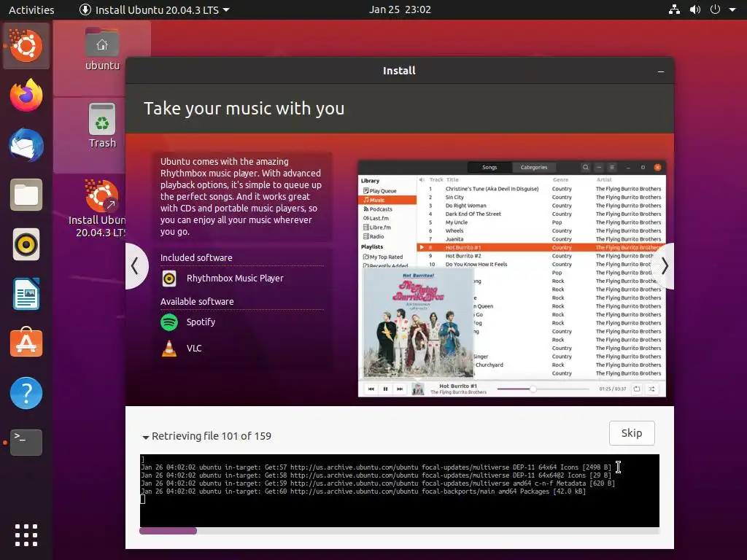Viewport: 747px width, 560px height.
Task: Select the Hot Burrito #1 highlighted track row
Action: pos(541,248)
